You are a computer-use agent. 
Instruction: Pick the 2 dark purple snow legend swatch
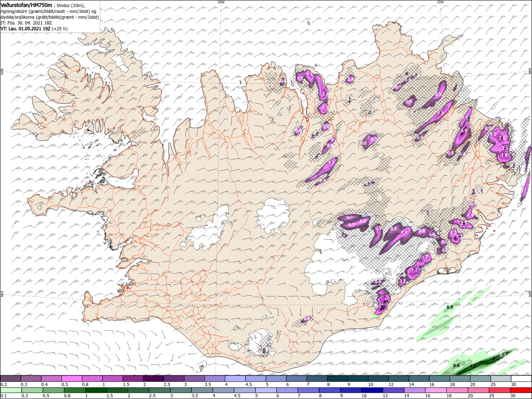tap(153, 379)
